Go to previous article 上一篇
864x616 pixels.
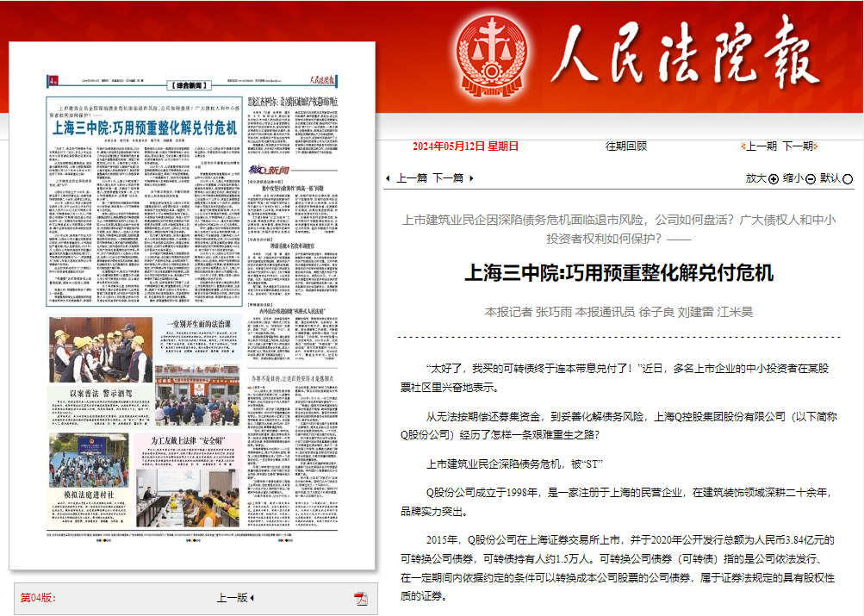click(x=412, y=178)
